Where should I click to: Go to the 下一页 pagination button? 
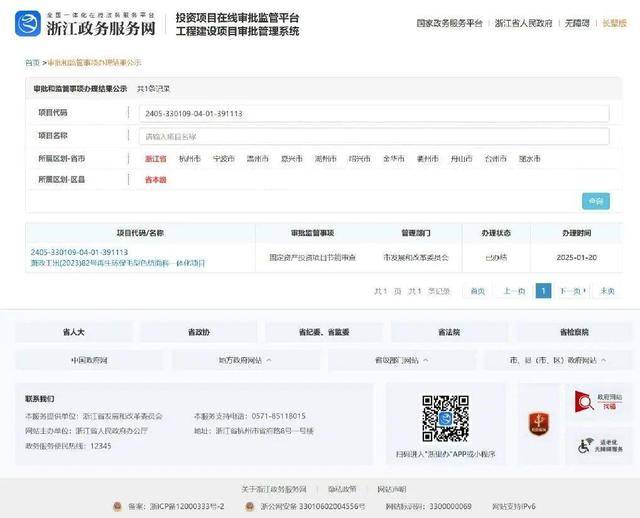pos(571,291)
